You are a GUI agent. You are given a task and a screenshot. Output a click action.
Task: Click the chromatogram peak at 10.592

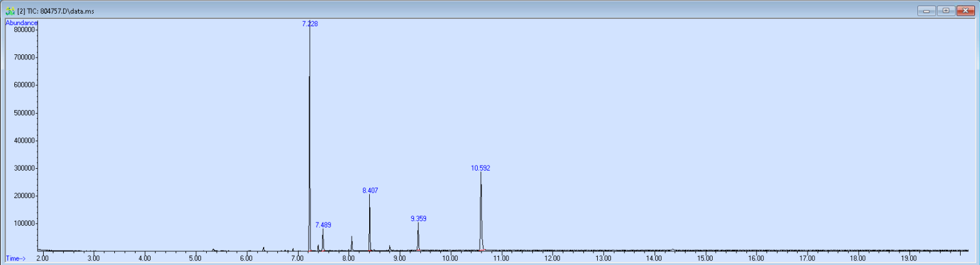point(481,212)
